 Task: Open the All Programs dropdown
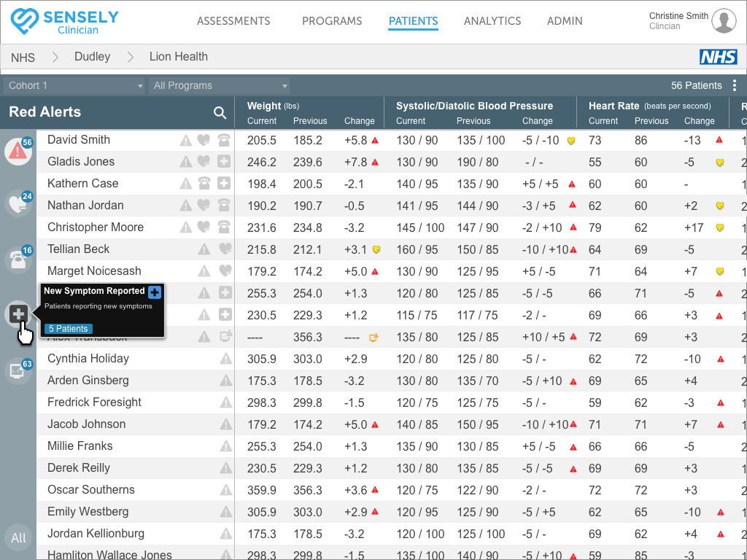click(219, 86)
